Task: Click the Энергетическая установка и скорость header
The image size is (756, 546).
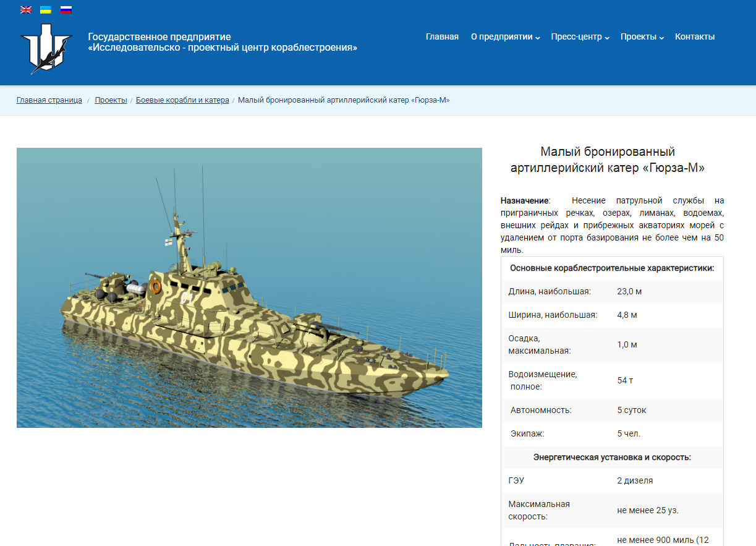Action: point(612,457)
